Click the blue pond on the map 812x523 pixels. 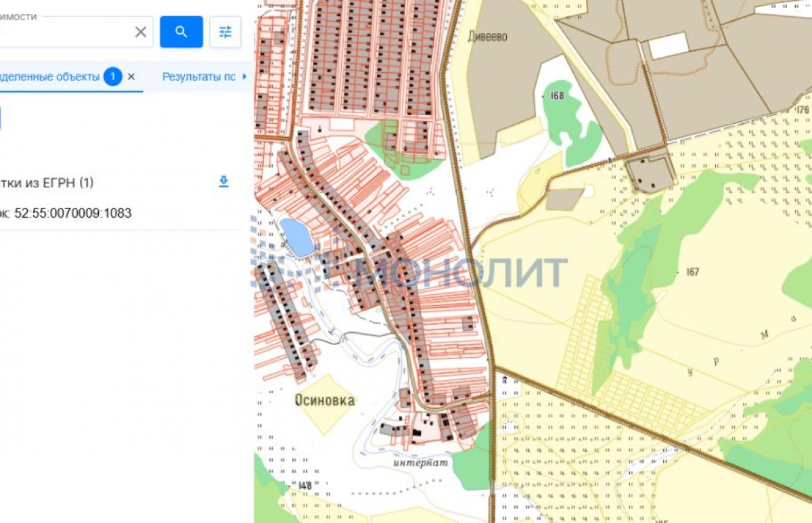(297, 237)
